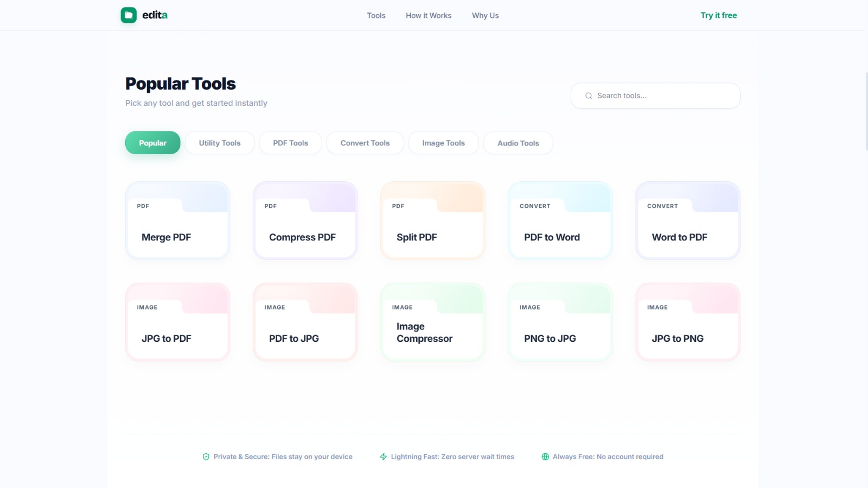Click the Private & Secure shield icon
The image size is (868, 488).
pyautogui.click(x=206, y=457)
